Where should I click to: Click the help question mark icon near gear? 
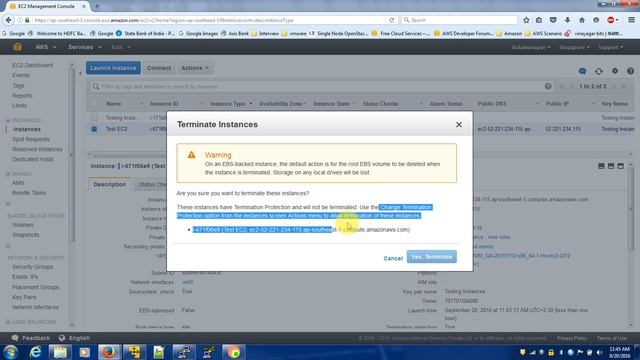pyautogui.click(x=630, y=71)
